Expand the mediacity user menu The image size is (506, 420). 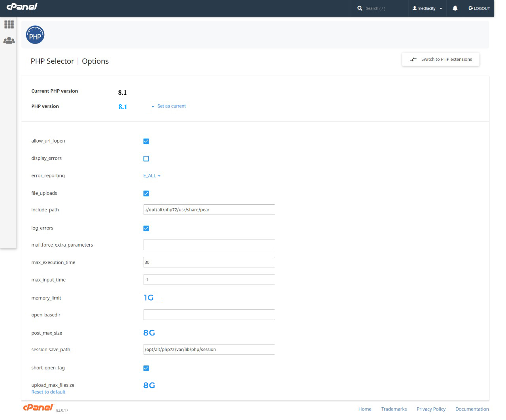coord(427,8)
